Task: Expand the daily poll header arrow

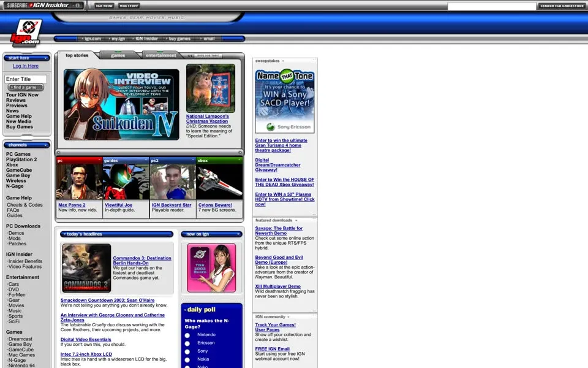Action: (185, 310)
